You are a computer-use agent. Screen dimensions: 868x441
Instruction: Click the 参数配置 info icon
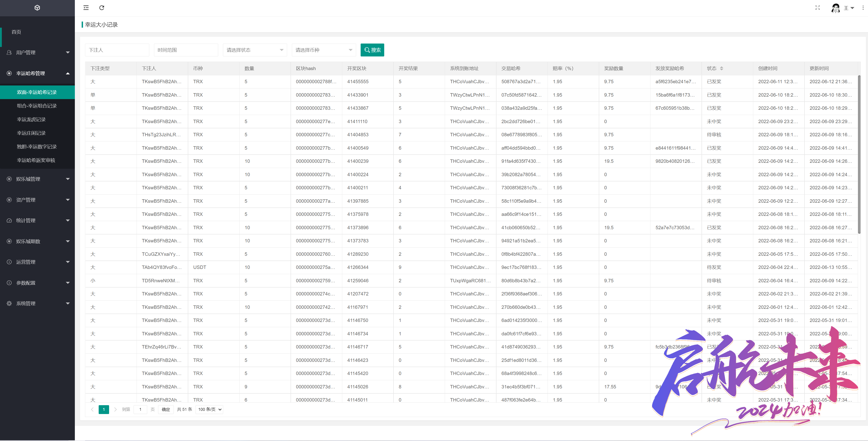9,283
